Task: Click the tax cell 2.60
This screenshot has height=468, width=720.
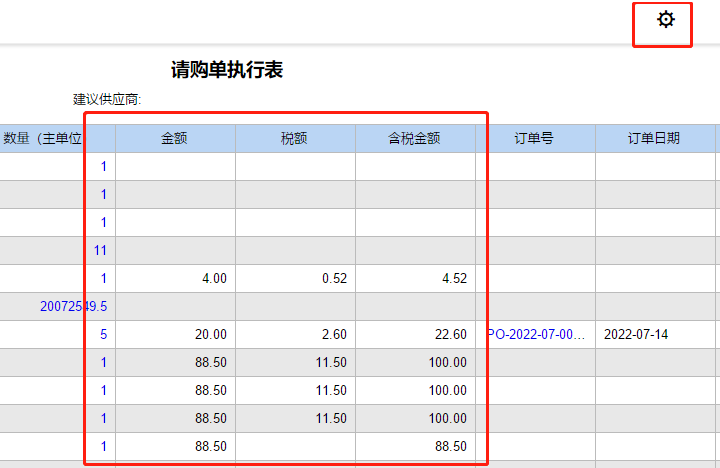Action: coord(334,334)
